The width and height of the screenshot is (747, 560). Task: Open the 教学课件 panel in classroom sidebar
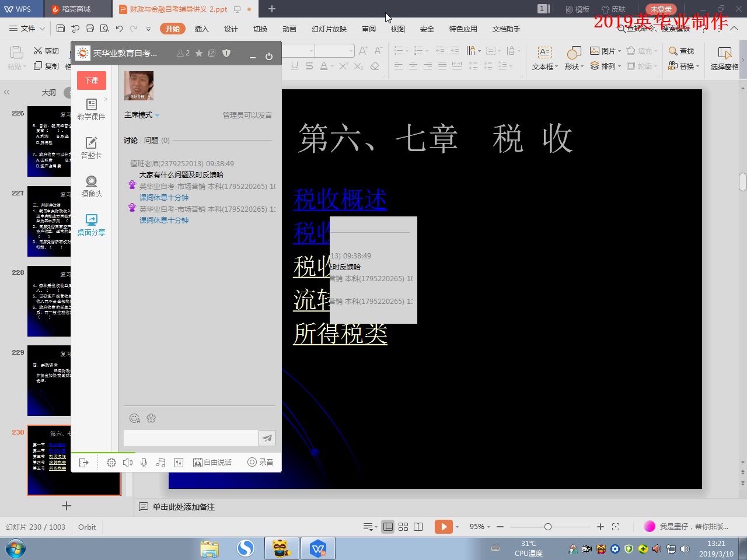coord(91,110)
